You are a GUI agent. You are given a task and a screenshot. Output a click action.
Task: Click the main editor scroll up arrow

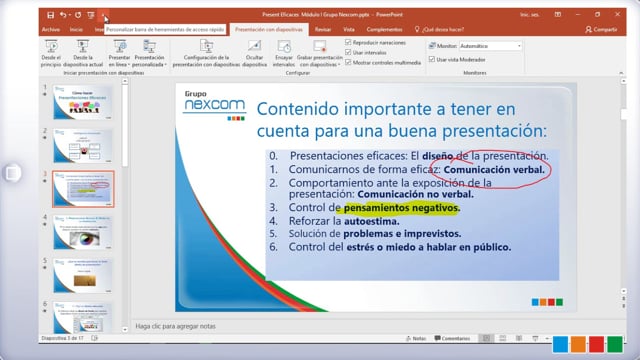(x=623, y=81)
